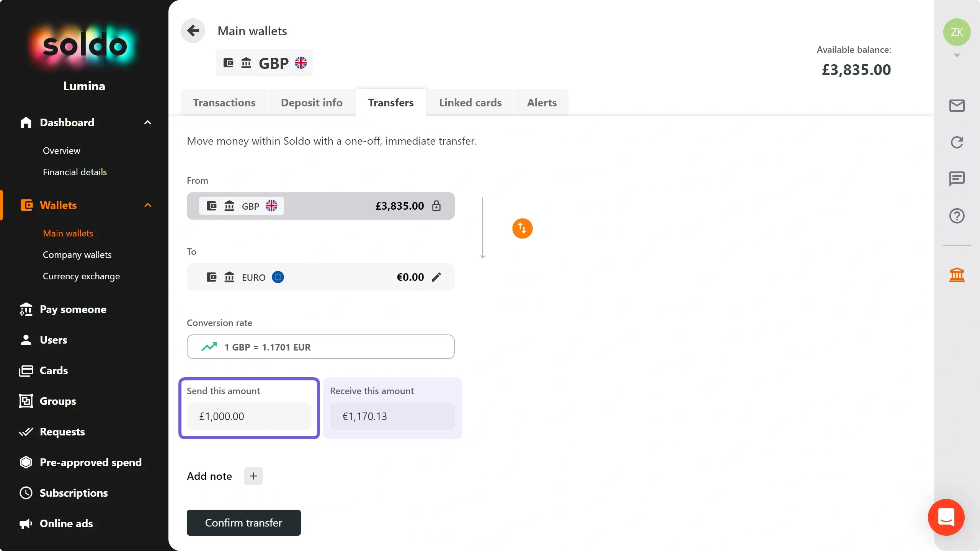Click the orange bank icon in right panel
Viewport: 980px width, 551px height.
pos(957,275)
